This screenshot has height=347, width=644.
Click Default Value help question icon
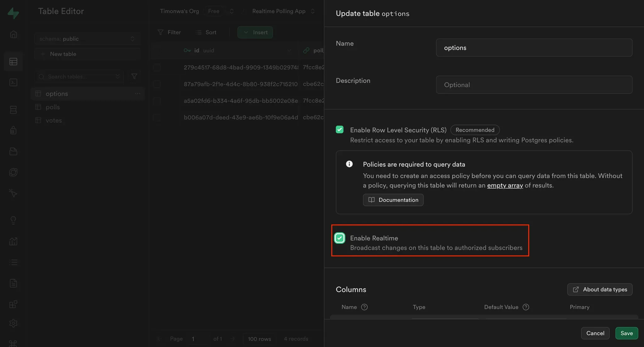pos(526,307)
